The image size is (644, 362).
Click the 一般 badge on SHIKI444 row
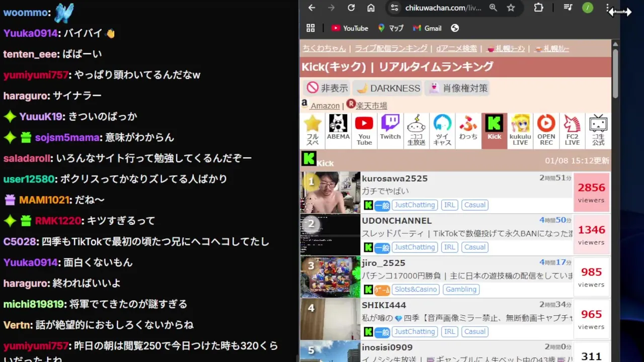[382, 332]
